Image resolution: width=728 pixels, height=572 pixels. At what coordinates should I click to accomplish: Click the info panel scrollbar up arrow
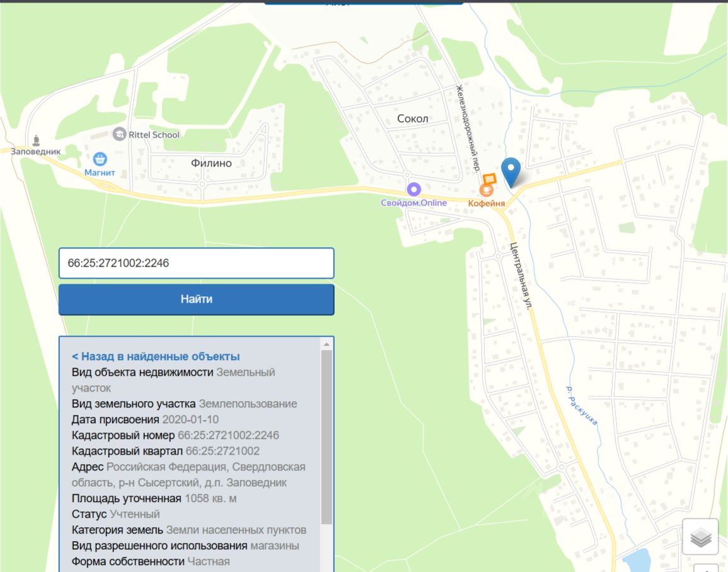click(x=326, y=344)
